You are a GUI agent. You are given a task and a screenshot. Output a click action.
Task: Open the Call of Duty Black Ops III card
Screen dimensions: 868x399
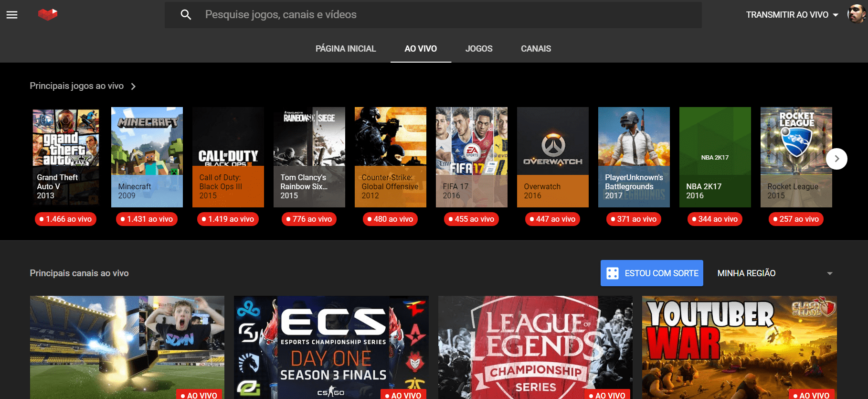[228, 157]
